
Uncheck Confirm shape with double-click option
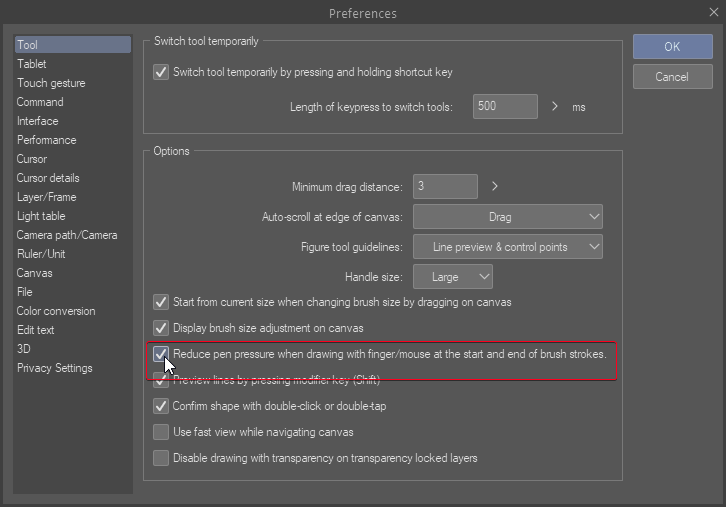coord(160,406)
